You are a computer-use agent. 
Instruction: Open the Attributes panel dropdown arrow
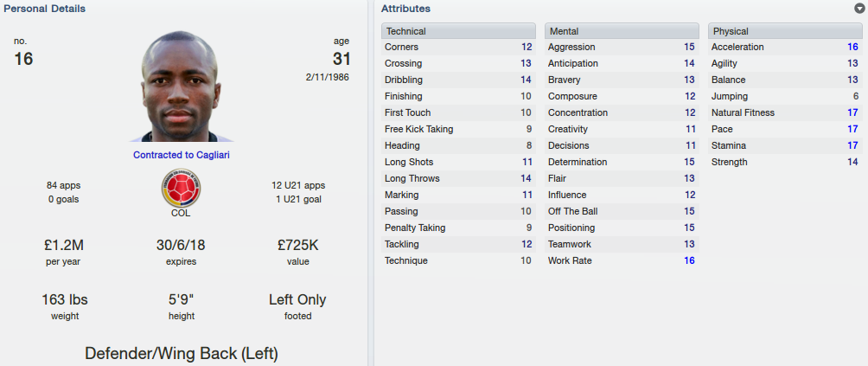click(x=859, y=9)
